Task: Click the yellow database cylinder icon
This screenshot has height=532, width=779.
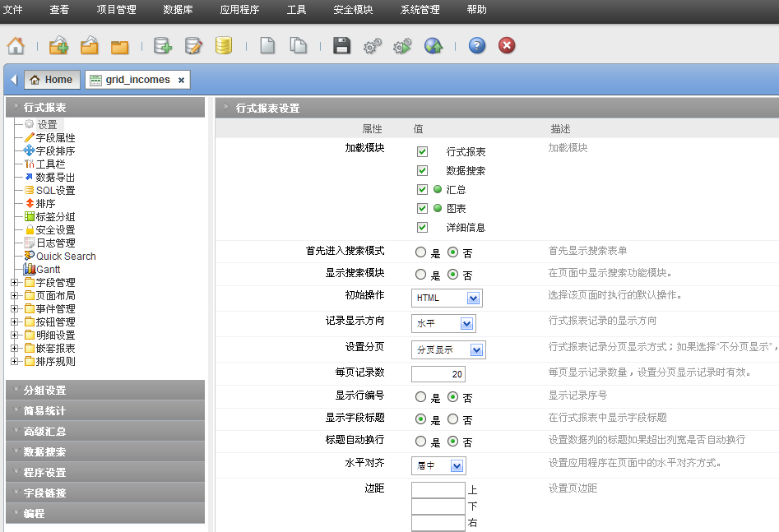Action: [x=223, y=46]
